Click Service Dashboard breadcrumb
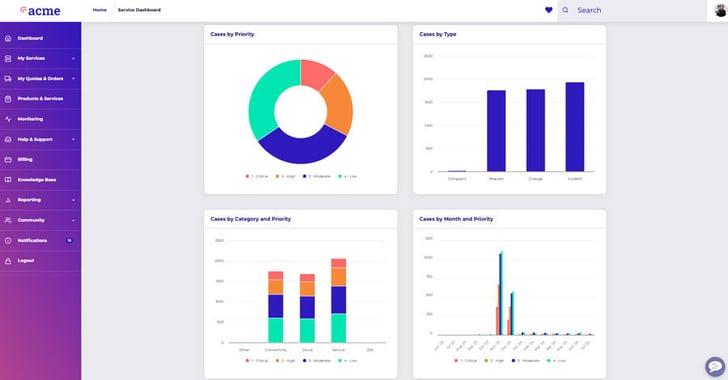Screen dimensions: 728x380 click(139, 10)
